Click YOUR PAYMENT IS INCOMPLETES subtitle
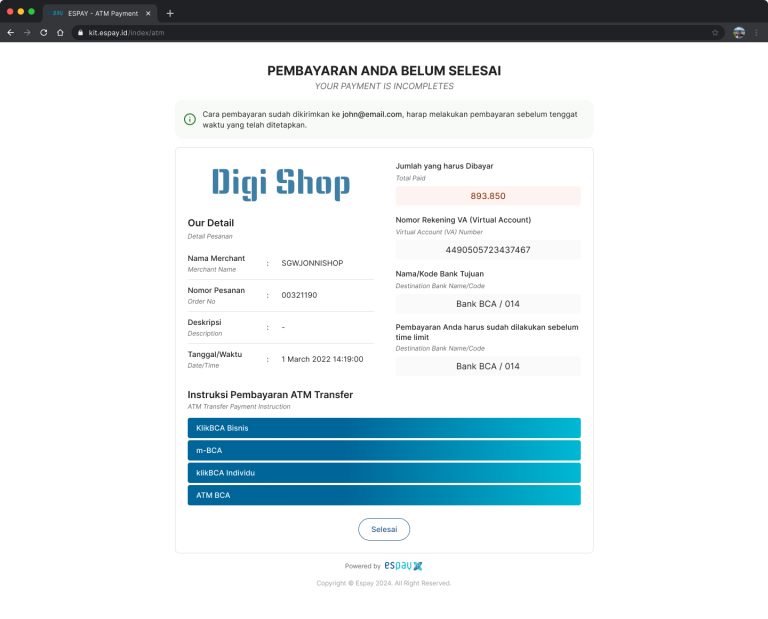 pyautogui.click(x=384, y=86)
